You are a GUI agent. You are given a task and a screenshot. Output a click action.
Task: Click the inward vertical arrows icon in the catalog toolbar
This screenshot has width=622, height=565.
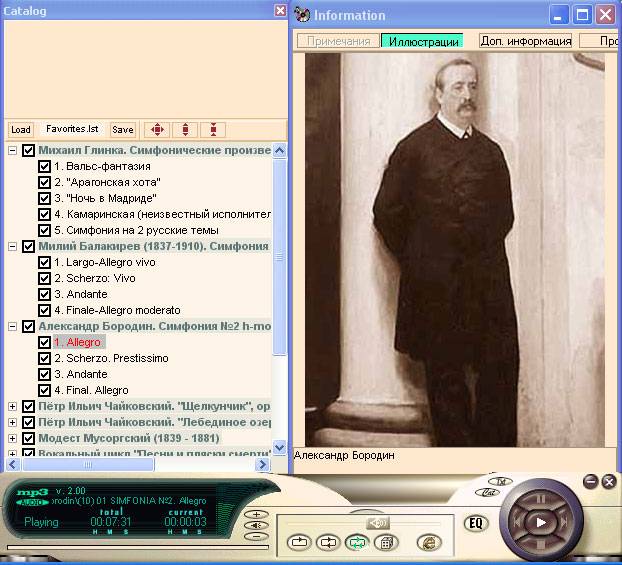pyautogui.click(x=212, y=129)
